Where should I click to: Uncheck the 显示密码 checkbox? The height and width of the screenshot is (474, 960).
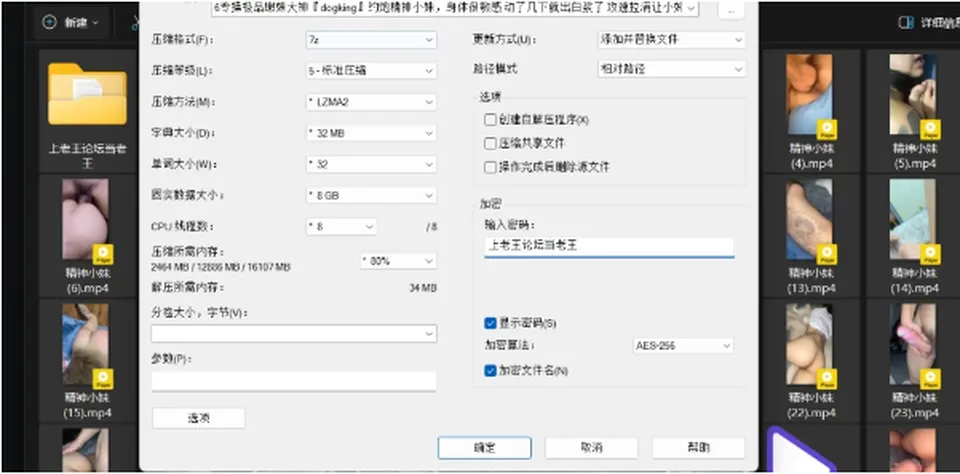pos(490,323)
